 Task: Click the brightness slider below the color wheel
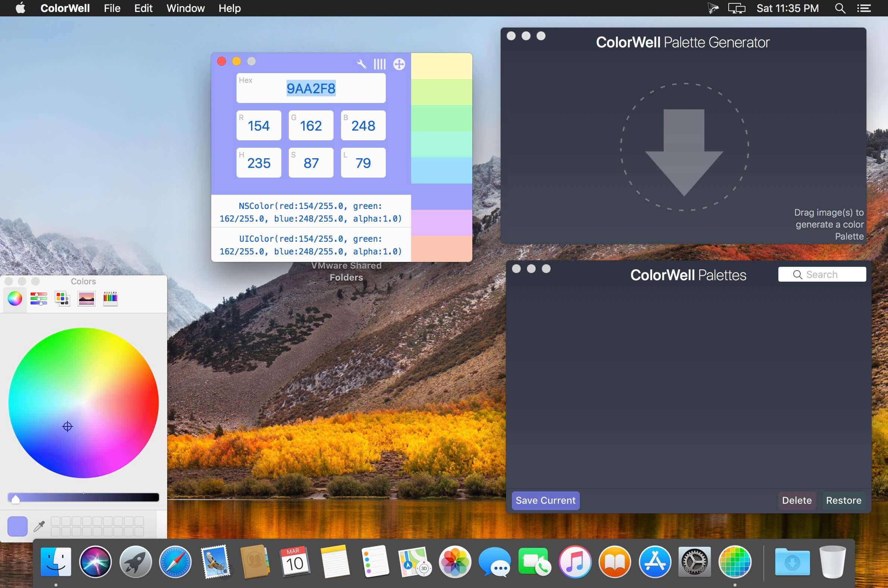tap(83, 497)
